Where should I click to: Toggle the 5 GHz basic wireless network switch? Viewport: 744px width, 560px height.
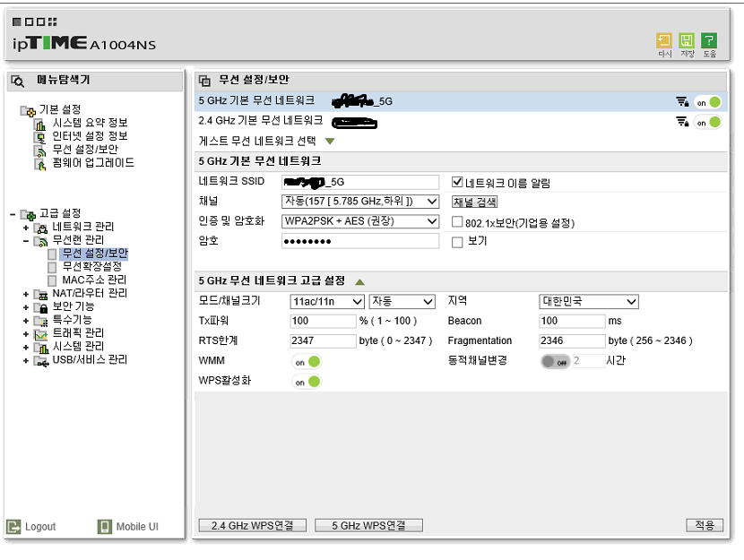click(707, 102)
